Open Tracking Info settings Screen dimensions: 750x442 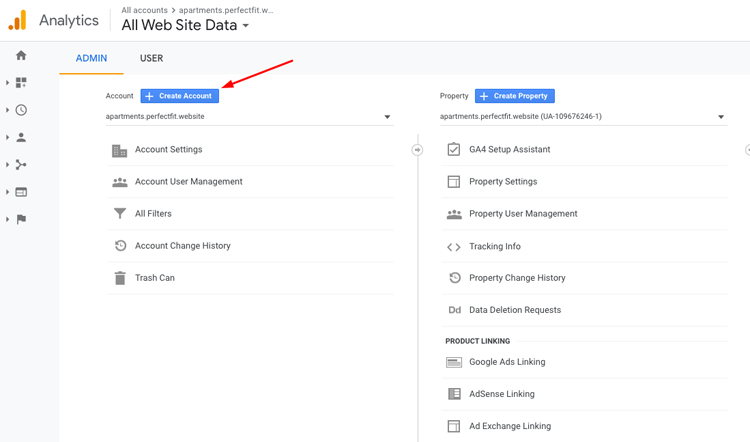click(494, 246)
